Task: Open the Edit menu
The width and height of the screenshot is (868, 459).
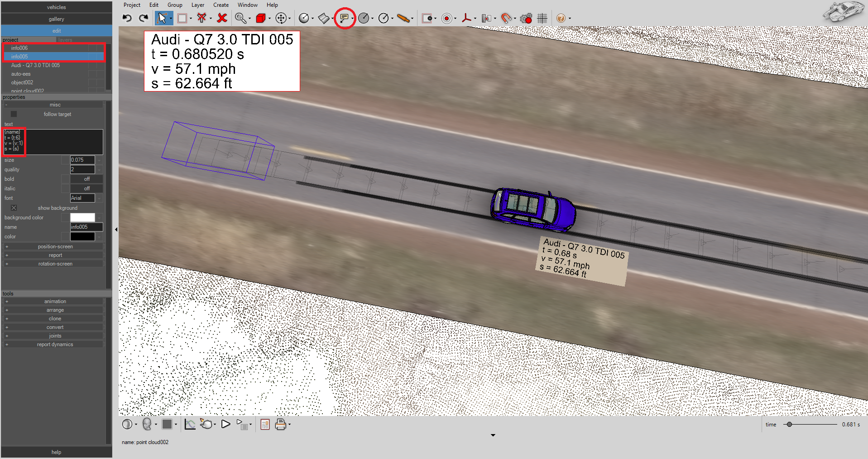Action: tap(154, 5)
